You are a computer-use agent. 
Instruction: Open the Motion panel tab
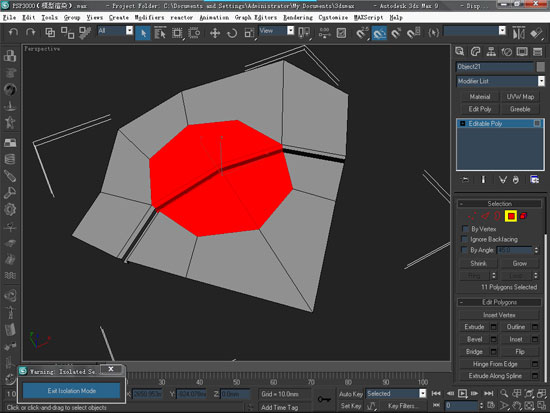coord(507,52)
